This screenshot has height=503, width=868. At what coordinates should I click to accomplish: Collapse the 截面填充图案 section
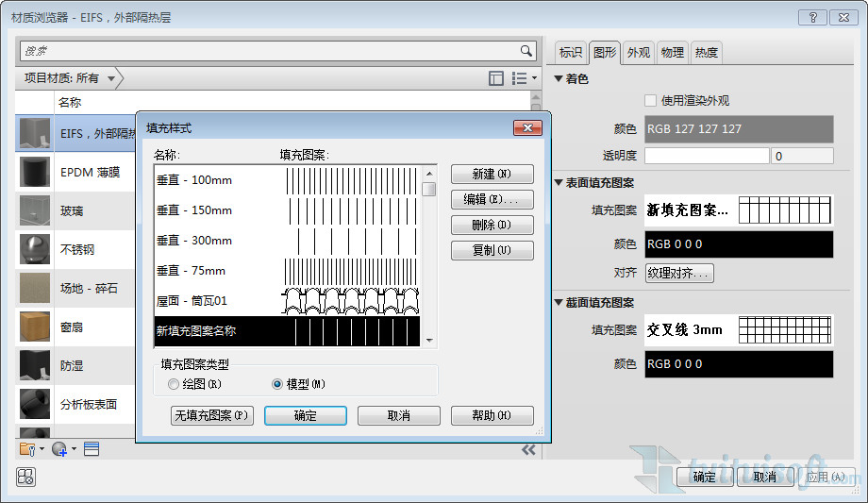pos(559,303)
